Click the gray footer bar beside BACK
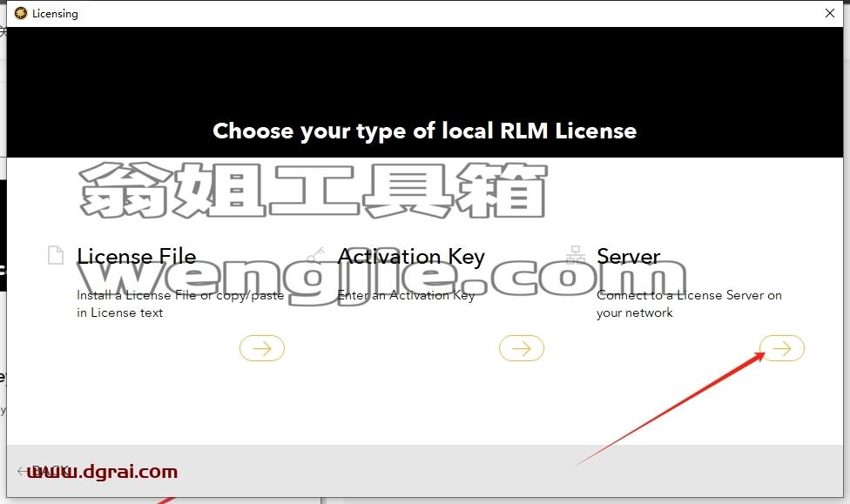The height and width of the screenshot is (504, 850). pyautogui.click(x=488, y=471)
